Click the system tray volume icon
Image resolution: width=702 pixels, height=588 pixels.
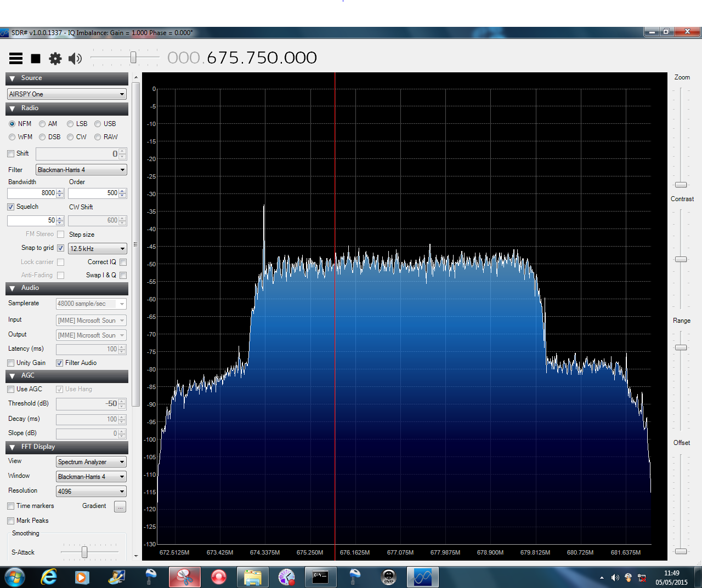[615, 578]
